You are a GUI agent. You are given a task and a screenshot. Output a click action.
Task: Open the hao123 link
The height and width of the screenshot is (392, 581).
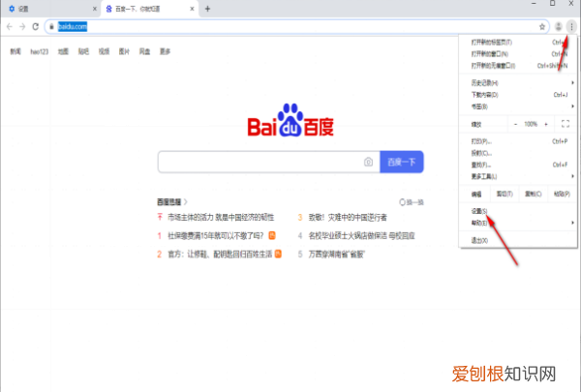pos(40,51)
